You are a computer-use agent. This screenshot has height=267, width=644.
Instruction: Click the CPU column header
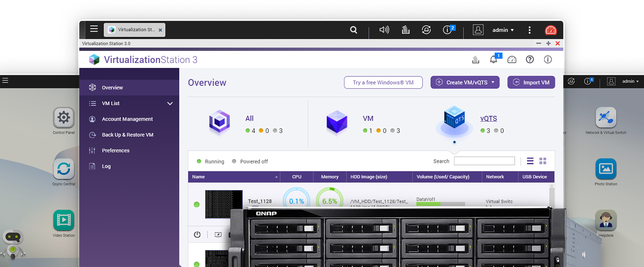pos(297,177)
